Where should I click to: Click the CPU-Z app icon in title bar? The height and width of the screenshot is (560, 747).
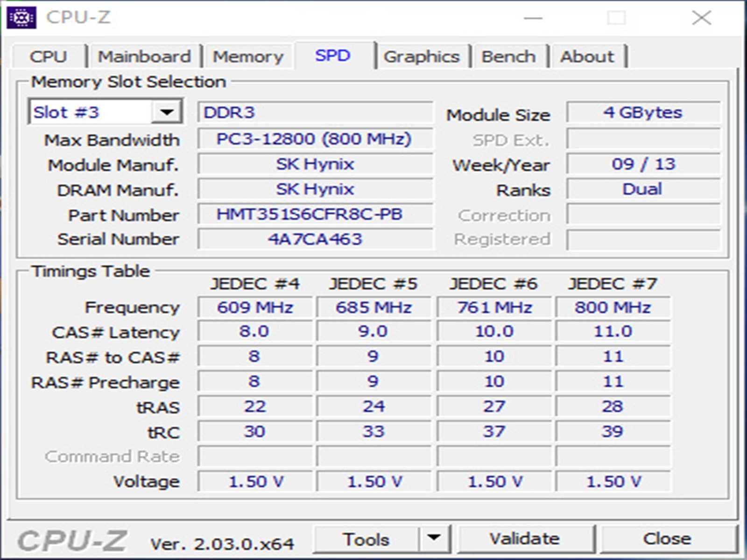21,17
